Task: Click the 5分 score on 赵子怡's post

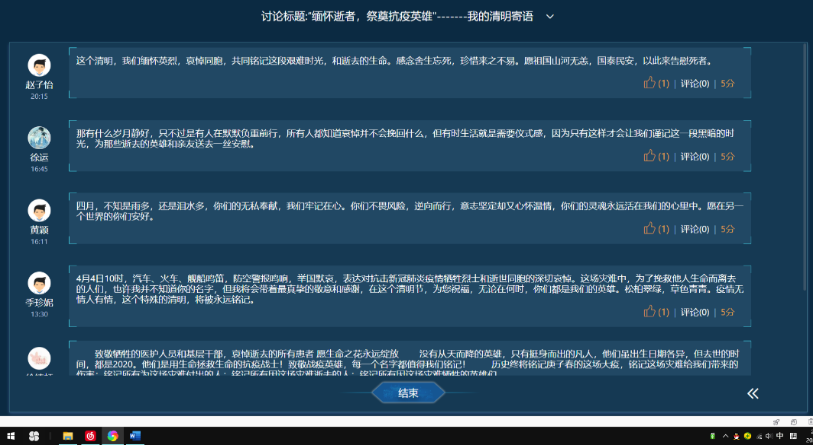Action: point(727,84)
